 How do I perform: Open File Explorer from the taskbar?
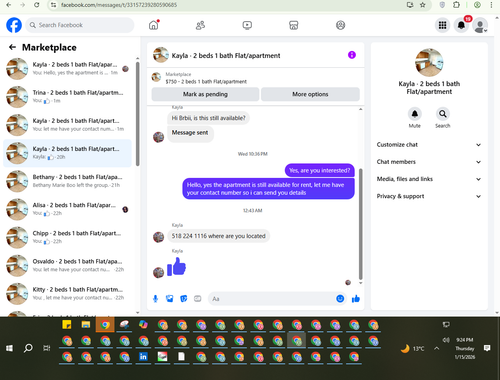[x=86, y=324]
